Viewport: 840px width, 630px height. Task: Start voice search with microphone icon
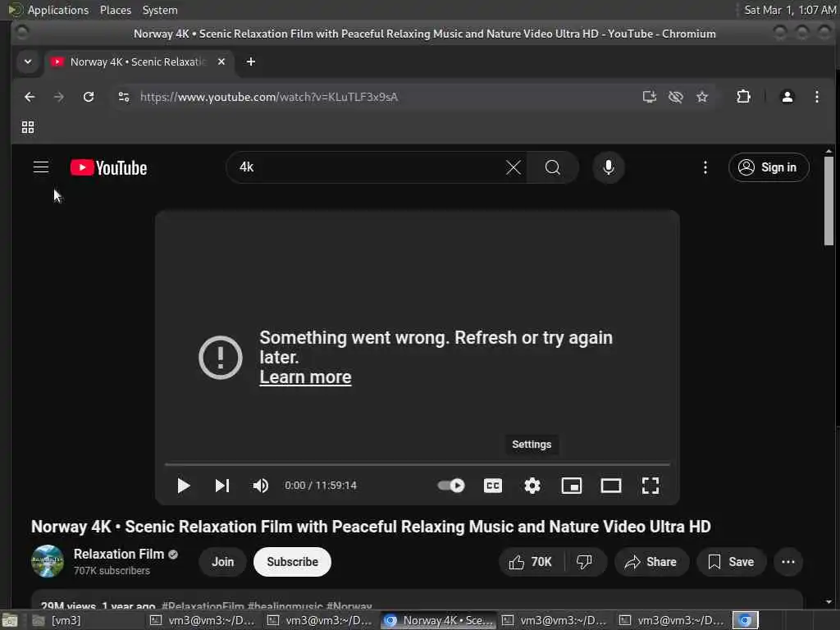coord(608,167)
